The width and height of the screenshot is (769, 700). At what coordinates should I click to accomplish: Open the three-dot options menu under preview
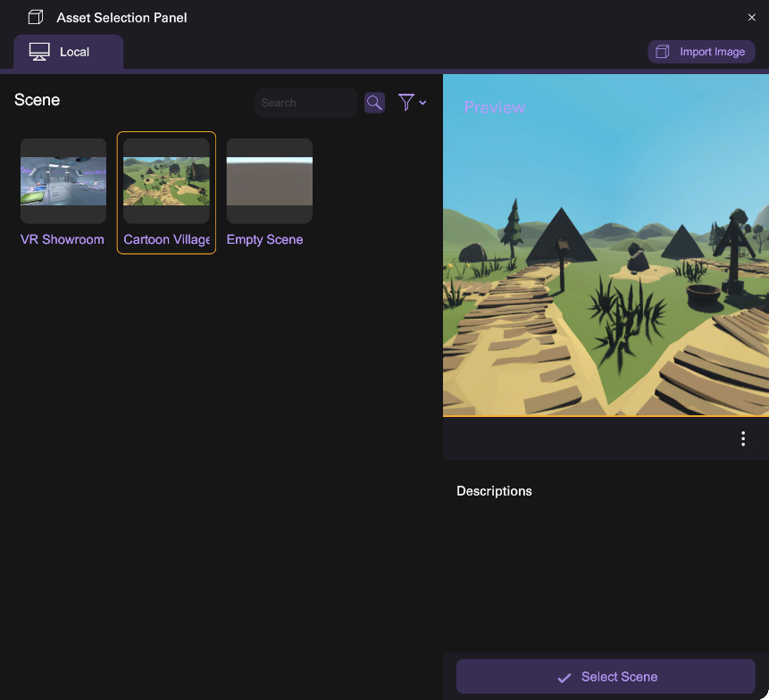click(x=743, y=438)
